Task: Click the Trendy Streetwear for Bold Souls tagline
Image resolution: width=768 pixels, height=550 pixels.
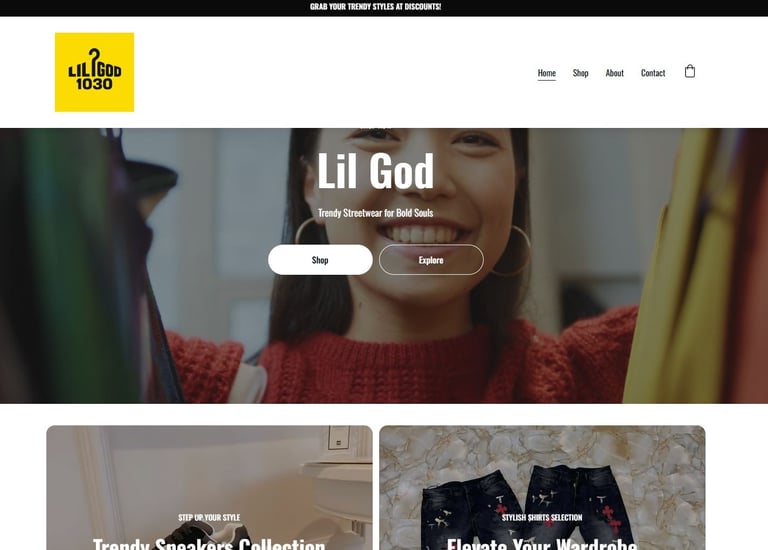Action: 376,213
